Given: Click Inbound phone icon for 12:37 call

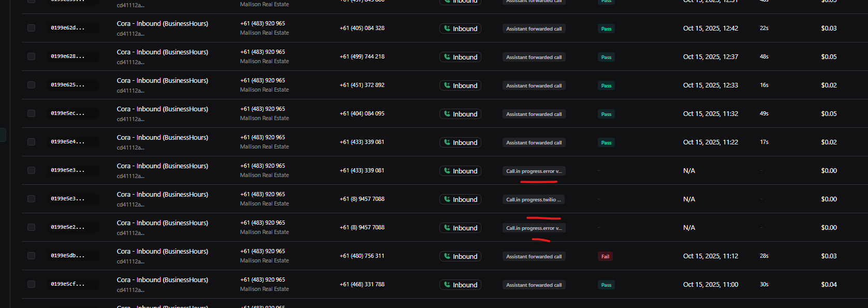Looking at the screenshot, I should coord(447,57).
